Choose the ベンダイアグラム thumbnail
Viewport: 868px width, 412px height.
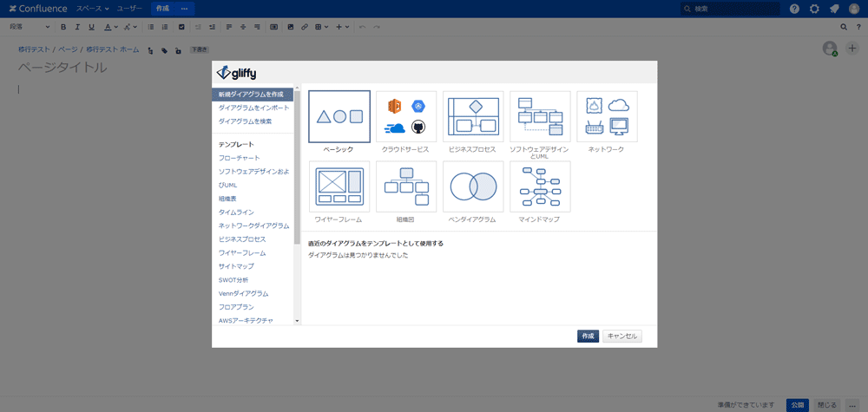[x=473, y=187]
